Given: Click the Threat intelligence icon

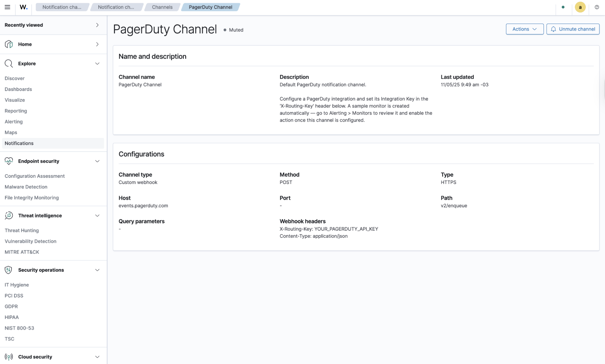Looking at the screenshot, I should (x=9, y=215).
